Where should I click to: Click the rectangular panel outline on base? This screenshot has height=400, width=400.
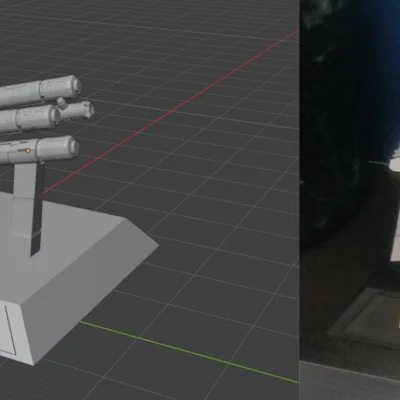tap(7, 328)
